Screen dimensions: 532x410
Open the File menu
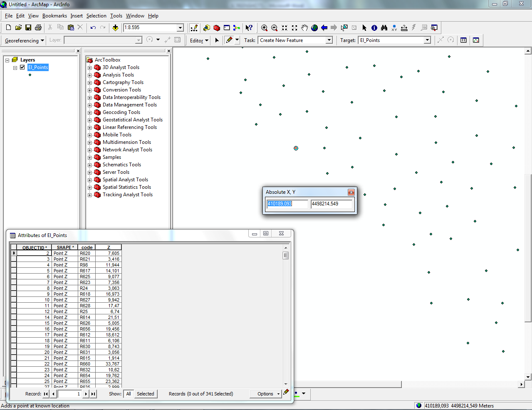click(9, 16)
